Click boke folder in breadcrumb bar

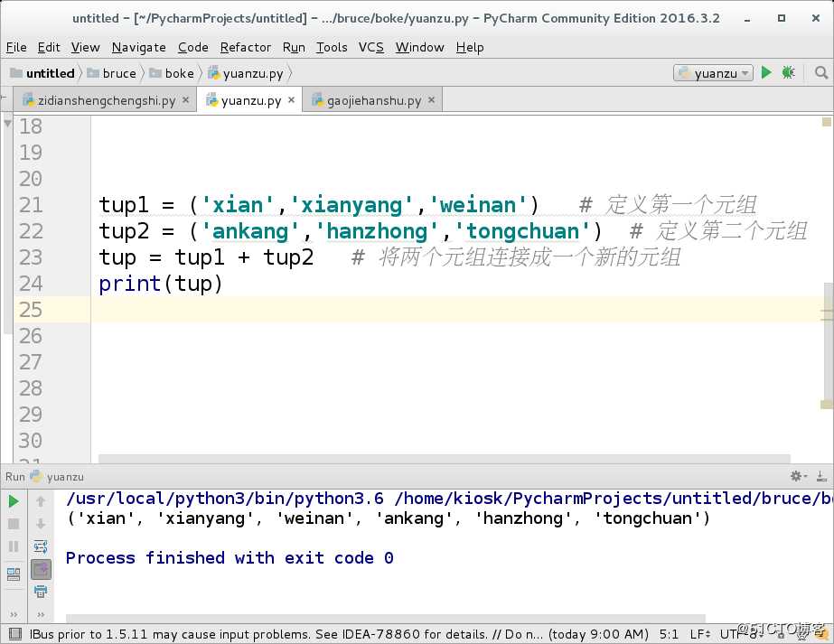click(172, 73)
